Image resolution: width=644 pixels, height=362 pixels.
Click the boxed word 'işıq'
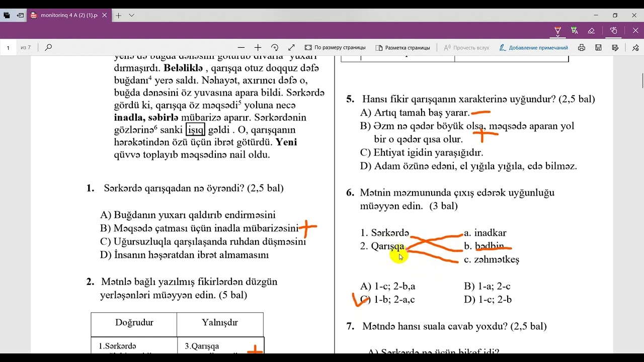195,130
